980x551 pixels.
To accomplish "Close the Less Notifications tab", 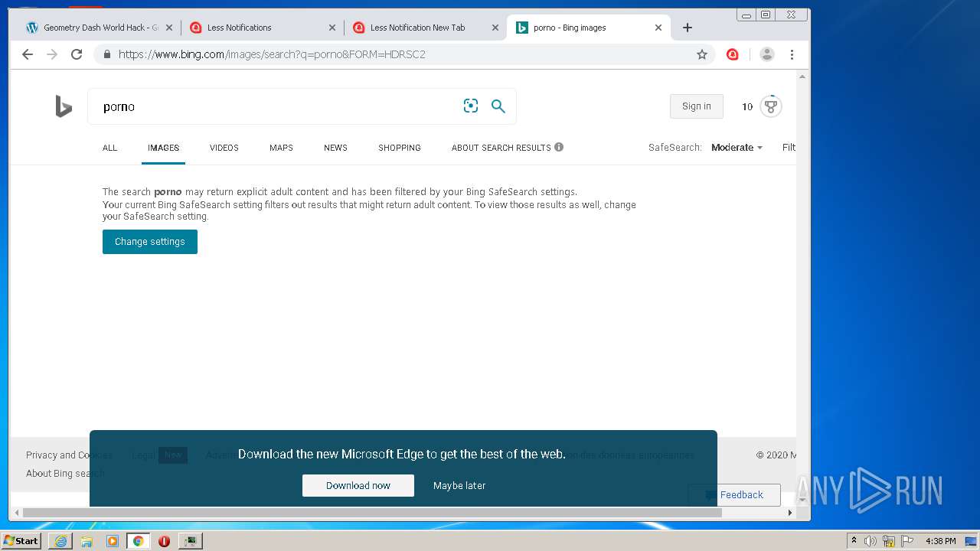I will coord(332,28).
